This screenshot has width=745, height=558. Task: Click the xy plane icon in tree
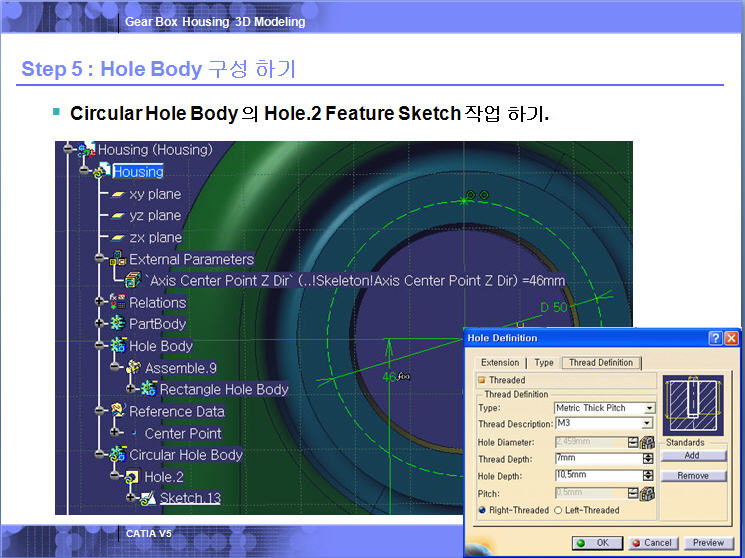pos(116,194)
